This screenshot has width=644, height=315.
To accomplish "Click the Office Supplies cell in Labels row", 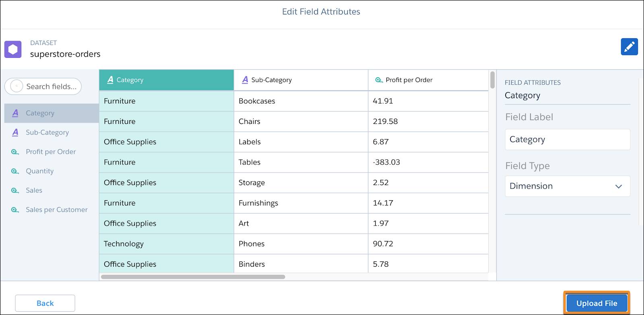I will 166,142.
